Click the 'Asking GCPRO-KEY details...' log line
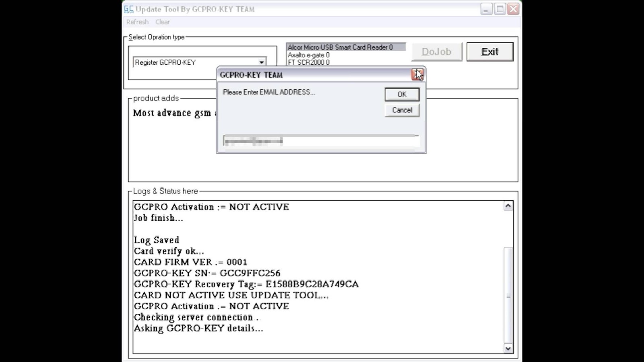 pos(198,329)
